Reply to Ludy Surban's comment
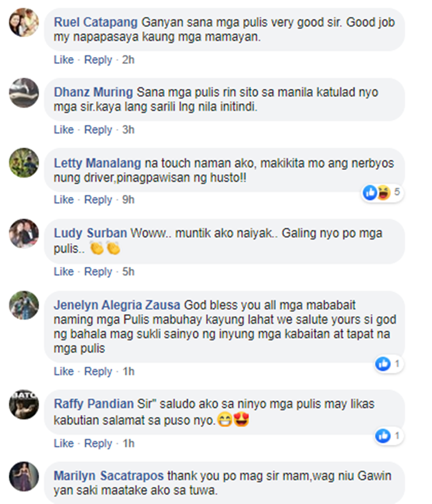The width and height of the screenshot is (432, 504). tap(98, 272)
